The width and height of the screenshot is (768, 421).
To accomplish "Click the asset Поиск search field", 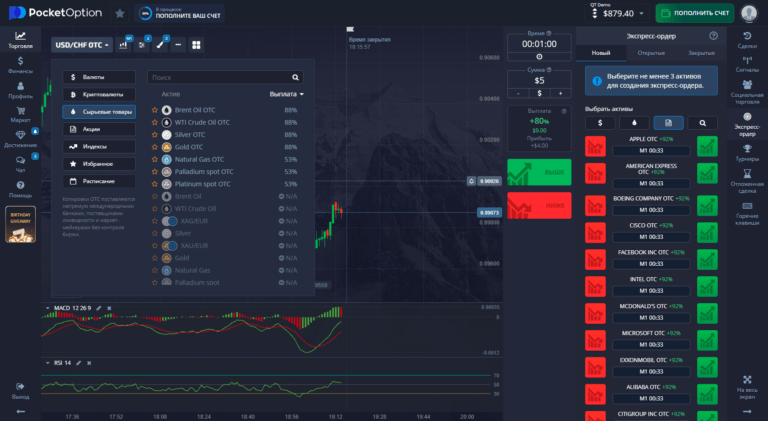I will [224, 77].
